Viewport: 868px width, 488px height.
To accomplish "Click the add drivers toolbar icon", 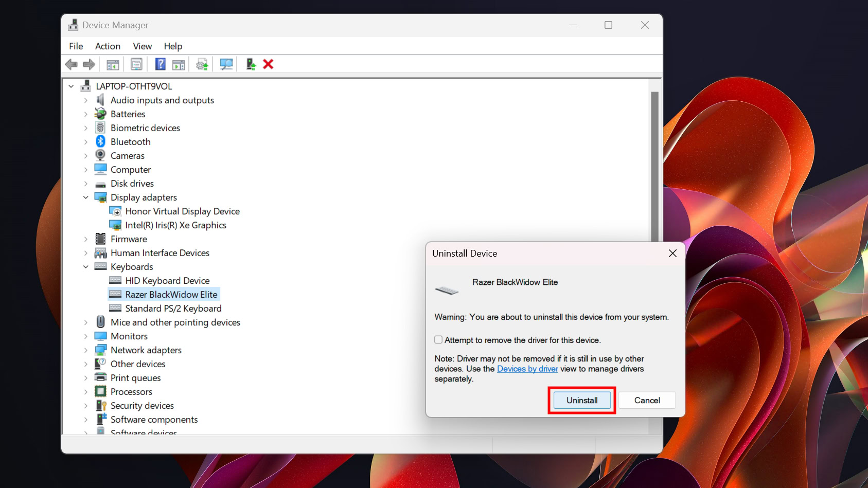I will (x=251, y=64).
